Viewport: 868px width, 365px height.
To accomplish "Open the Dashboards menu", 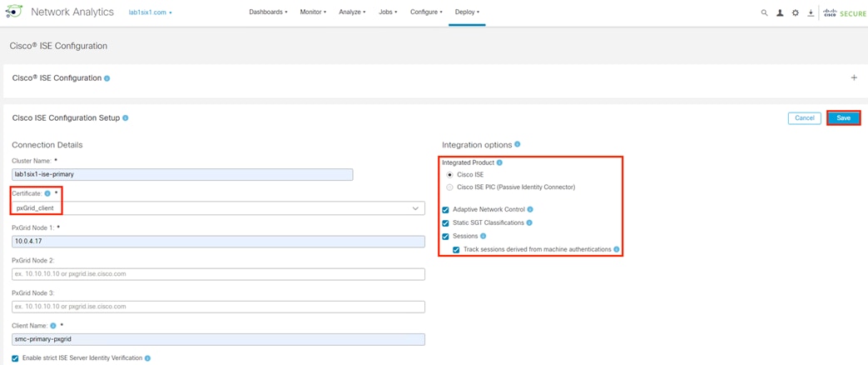I will click(268, 12).
